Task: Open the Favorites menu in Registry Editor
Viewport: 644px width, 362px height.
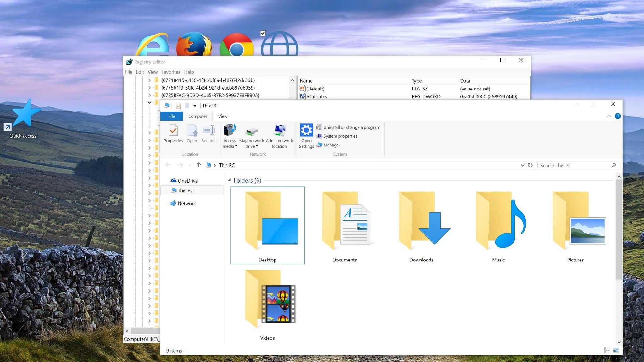Action: (171, 72)
